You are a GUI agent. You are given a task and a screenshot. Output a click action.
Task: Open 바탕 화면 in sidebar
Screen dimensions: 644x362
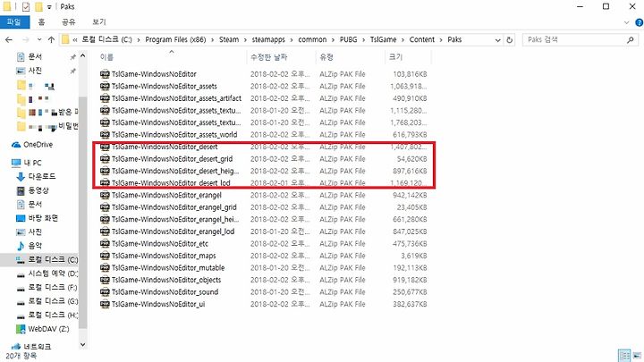click(37, 218)
